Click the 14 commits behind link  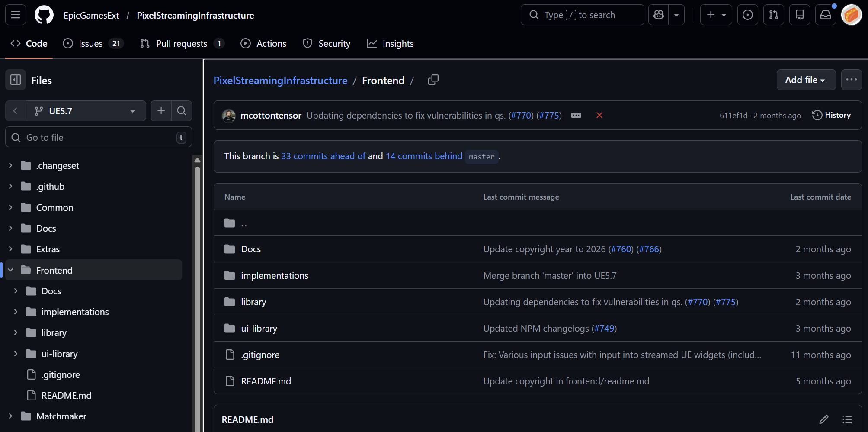pyautogui.click(x=424, y=156)
